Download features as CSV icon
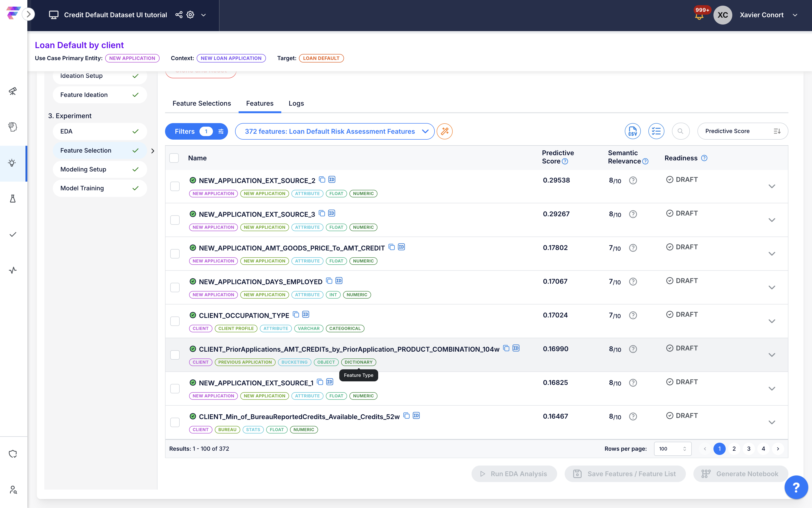This screenshot has height=508, width=812. 632,131
